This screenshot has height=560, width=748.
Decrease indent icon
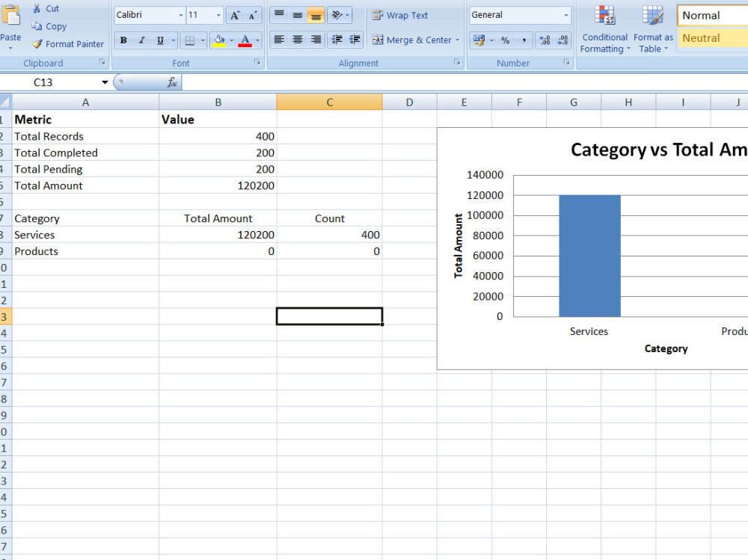[x=337, y=40]
